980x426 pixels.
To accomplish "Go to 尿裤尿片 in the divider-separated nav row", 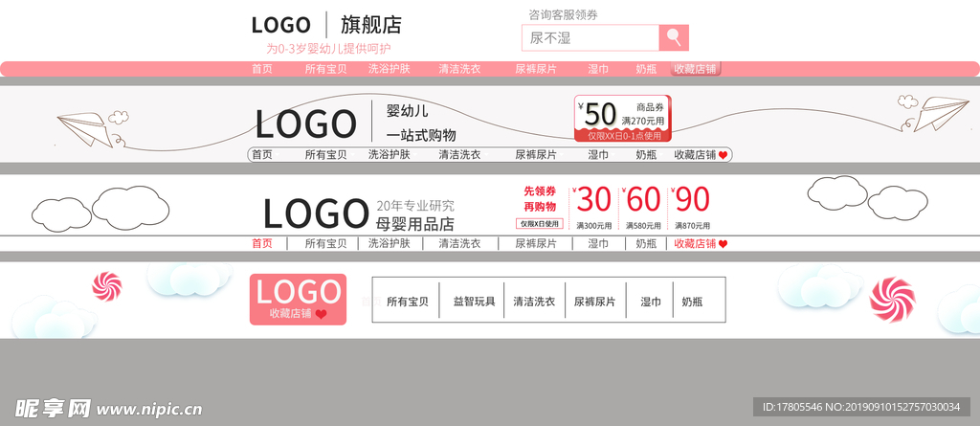I will pos(536,243).
